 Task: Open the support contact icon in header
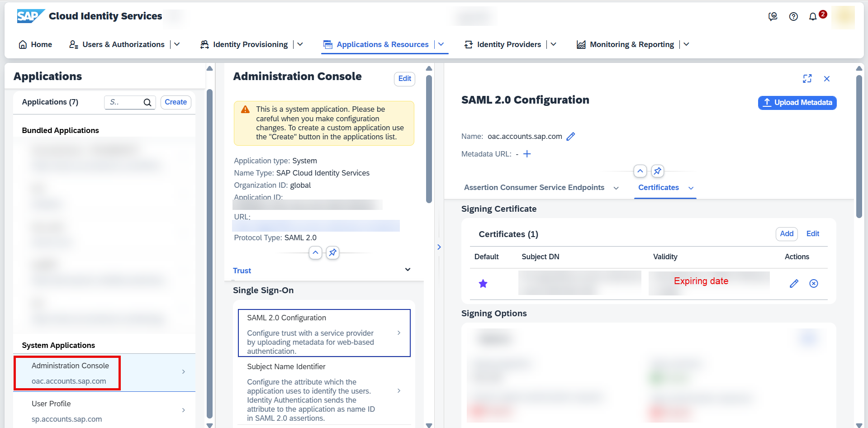pyautogui.click(x=773, y=17)
